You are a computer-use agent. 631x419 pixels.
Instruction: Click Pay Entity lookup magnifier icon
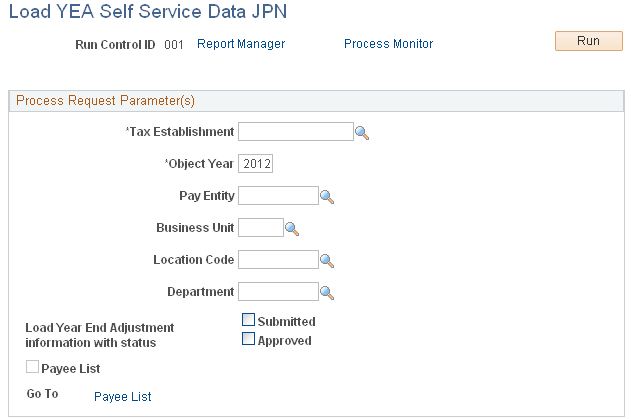[326, 197]
